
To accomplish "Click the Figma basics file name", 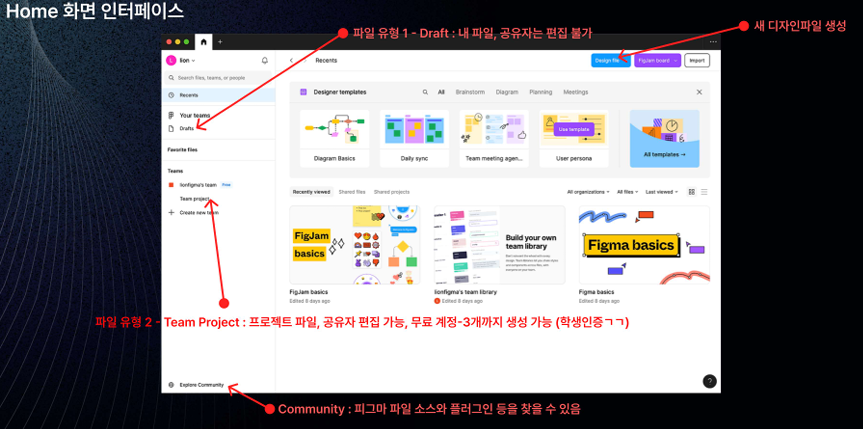I will [596, 292].
